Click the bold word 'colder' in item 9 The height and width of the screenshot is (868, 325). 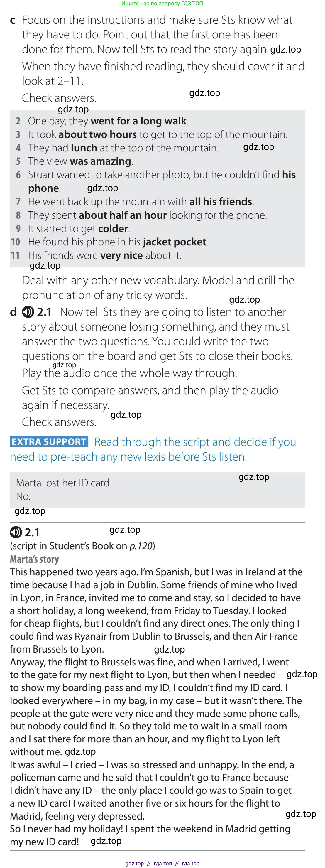pos(113,229)
